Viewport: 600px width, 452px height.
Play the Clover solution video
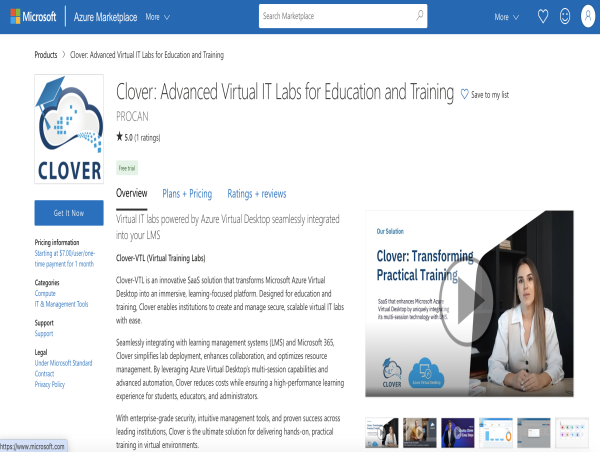click(x=466, y=300)
